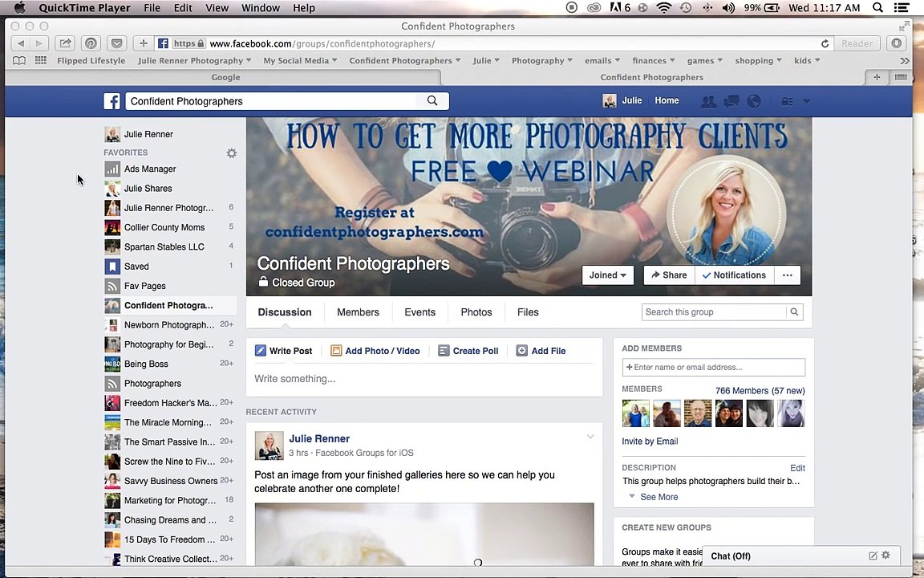Click the Pocket save toolbar button
Screen dimensions: 924x578
pyautogui.click(x=116, y=43)
